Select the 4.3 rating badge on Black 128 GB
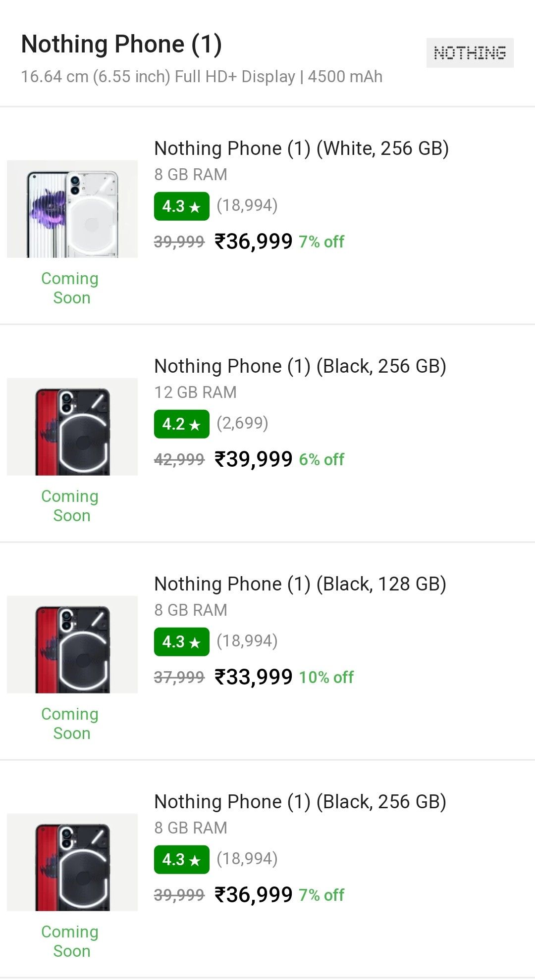The width and height of the screenshot is (535, 980). tap(181, 642)
